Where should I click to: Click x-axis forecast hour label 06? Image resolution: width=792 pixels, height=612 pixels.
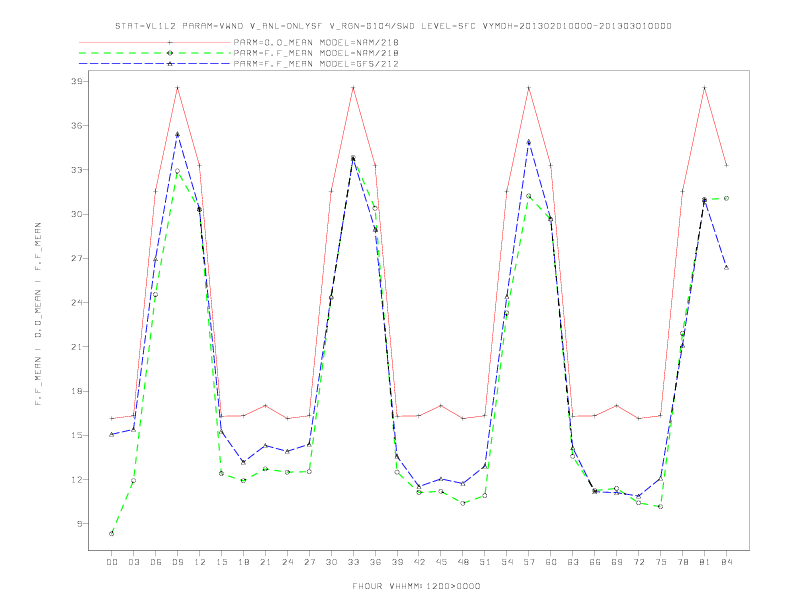(156, 562)
